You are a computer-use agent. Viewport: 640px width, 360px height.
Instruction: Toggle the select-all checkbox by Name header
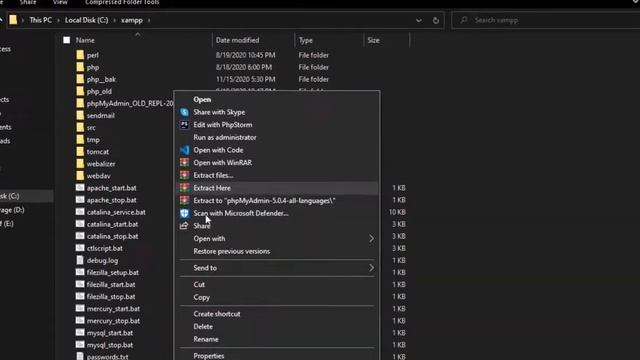pos(67,40)
